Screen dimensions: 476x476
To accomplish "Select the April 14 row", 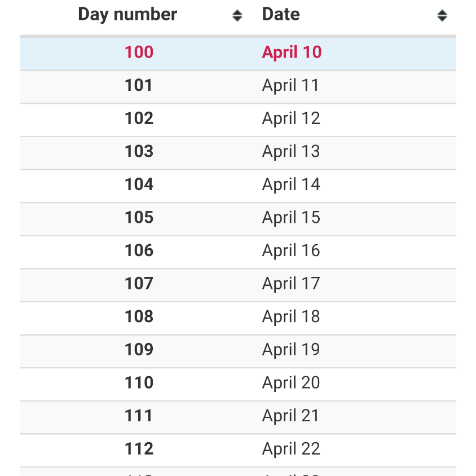I will point(238,186).
